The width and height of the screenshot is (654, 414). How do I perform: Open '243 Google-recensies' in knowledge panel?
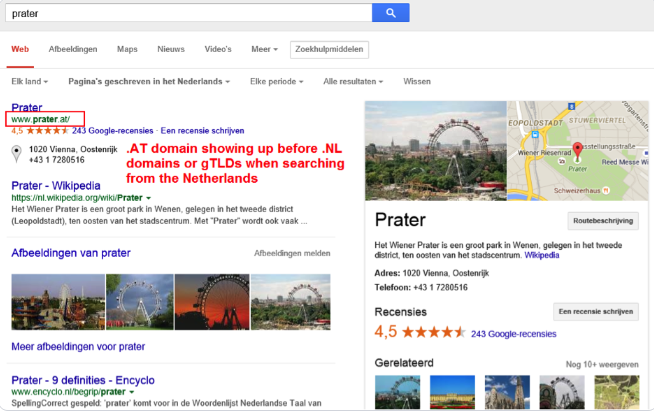(513, 334)
